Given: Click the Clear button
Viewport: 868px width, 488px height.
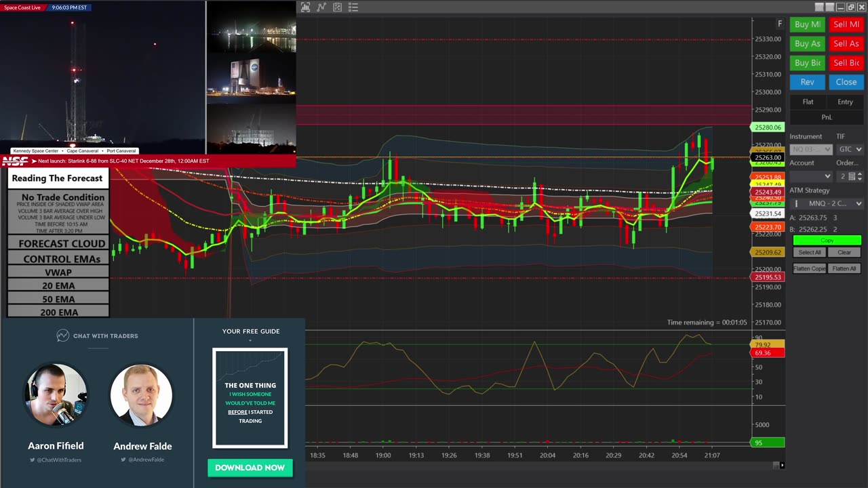Looking at the screenshot, I should [844, 252].
